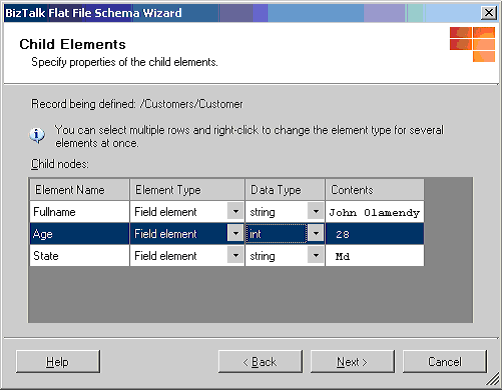Open Data Type dropdown for Fullname
This screenshot has height=390, width=502.
(x=316, y=212)
